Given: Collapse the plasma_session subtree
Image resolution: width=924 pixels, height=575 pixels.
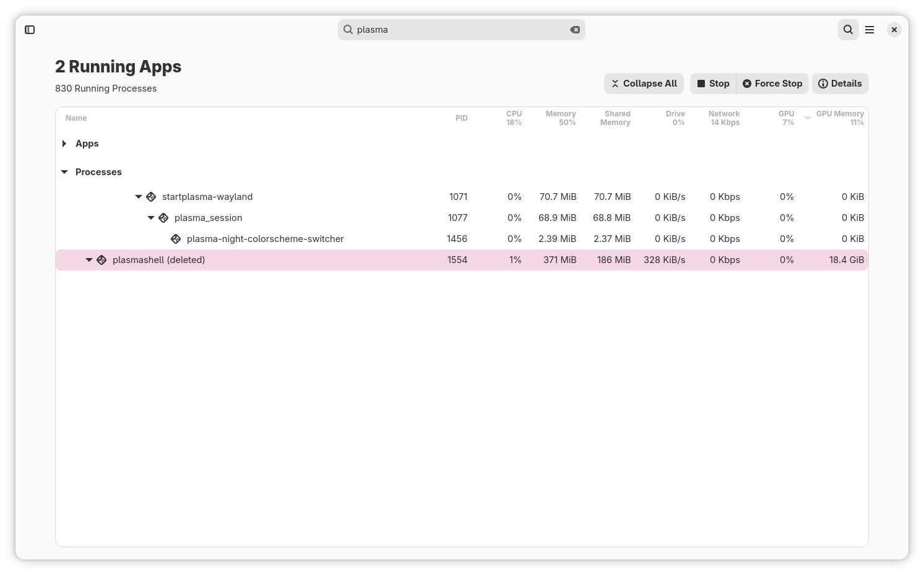Looking at the screenshot, I should tap(151, 218).
